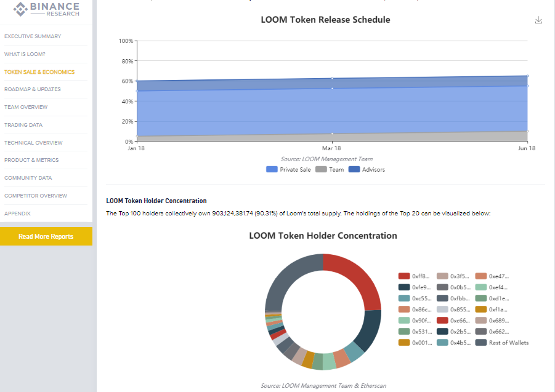Jump to Trading Data section

click(23, 125)
